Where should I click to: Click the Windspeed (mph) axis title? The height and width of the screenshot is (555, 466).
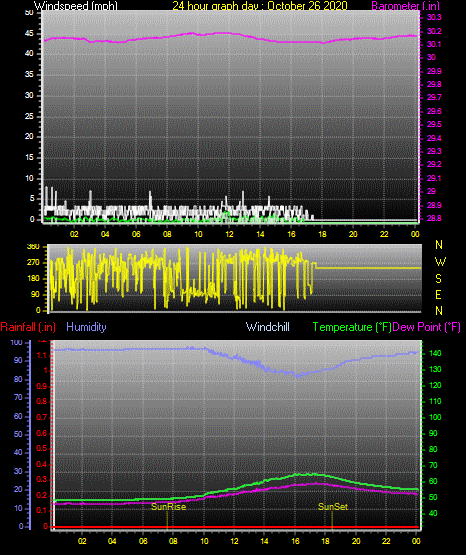76,6
